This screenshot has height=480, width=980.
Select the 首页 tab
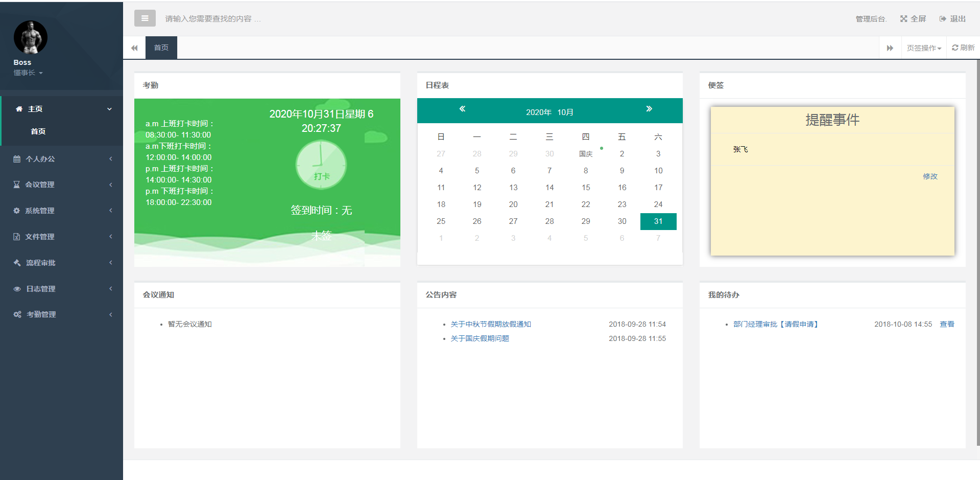161,48
